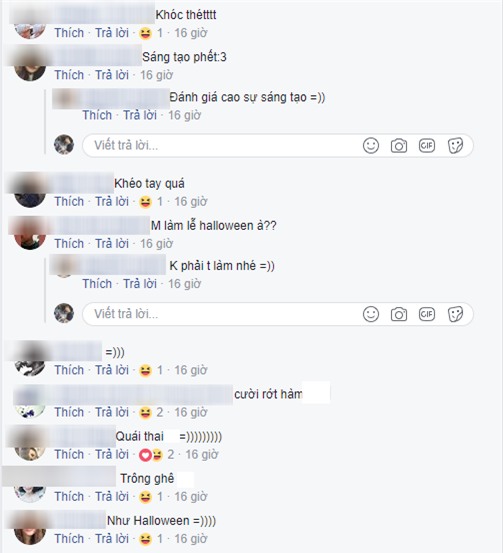Open emoji picker in first reply box
Image resolution: width=503 pixels, height=553 pixels.
click(371, 145)
